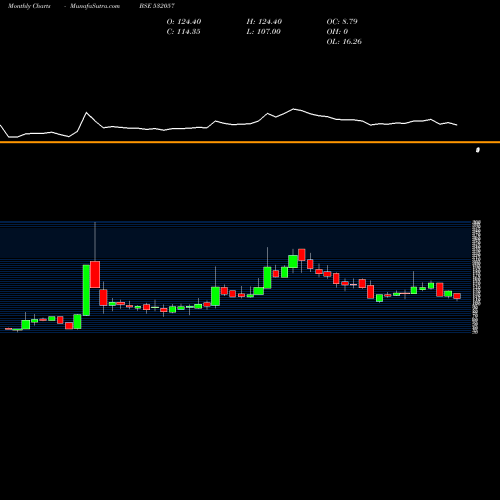Screen dimensions: 500x500
Task: Click the 'BSE 532037' symbol text
Action: click(x=157, y=6)
